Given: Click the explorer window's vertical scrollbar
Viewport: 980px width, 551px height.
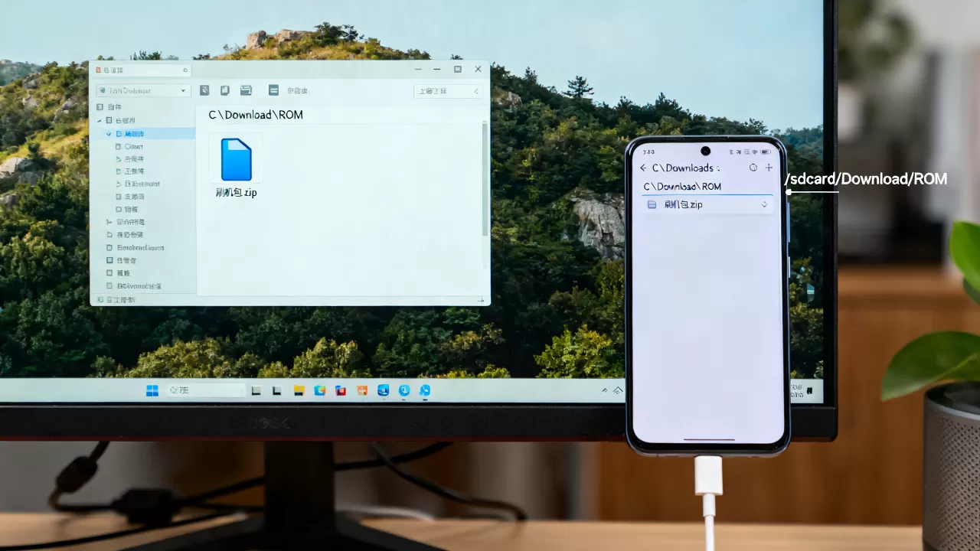Looking at the screenshot, I should coord(485,179).
